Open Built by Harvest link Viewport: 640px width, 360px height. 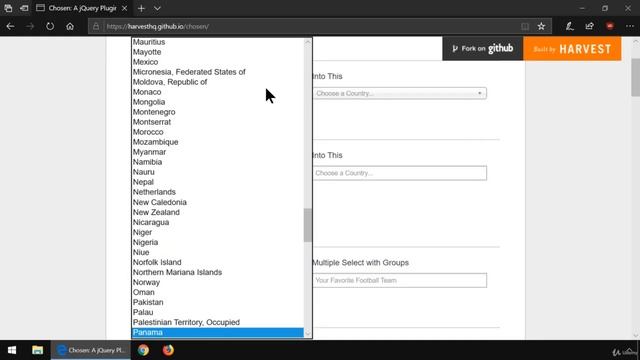572,49
